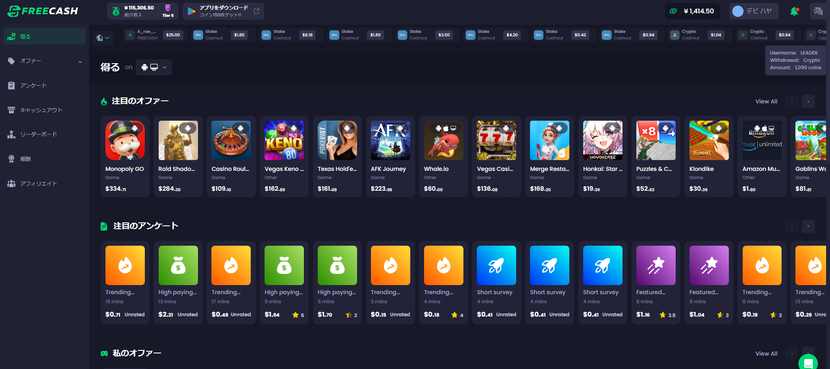Viewport: 830px width, 369px height.
Task: Show next featured surveys with right arrow
Action: 808,227
